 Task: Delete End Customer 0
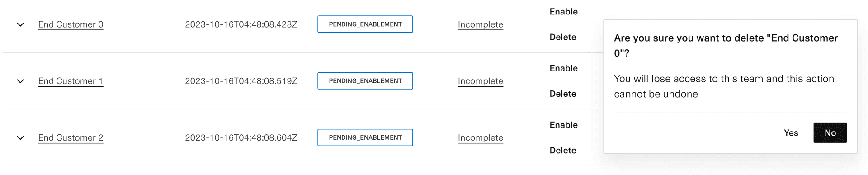(563, 37)
